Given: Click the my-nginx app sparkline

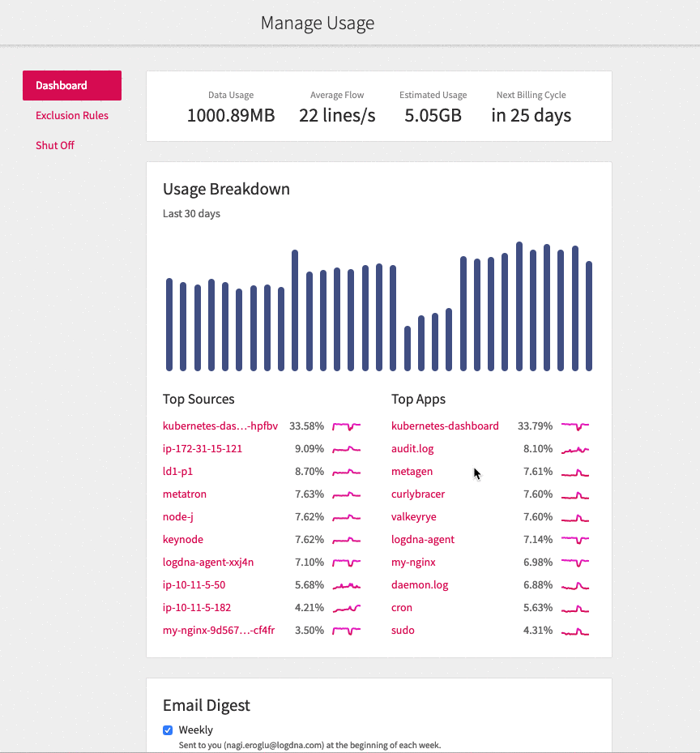Looking at the screenshot, I should (575, 562).
